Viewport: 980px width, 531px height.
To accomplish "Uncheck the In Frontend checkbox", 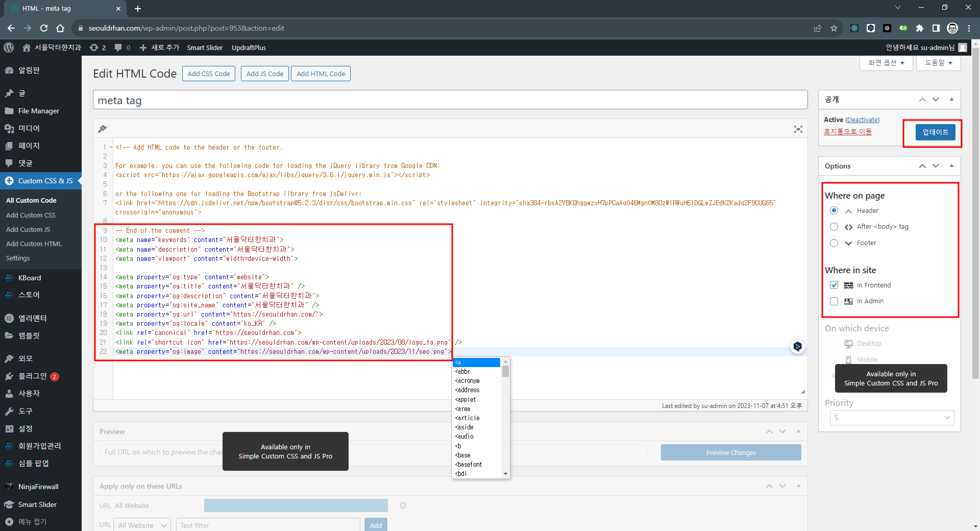I will pos(834,285).
